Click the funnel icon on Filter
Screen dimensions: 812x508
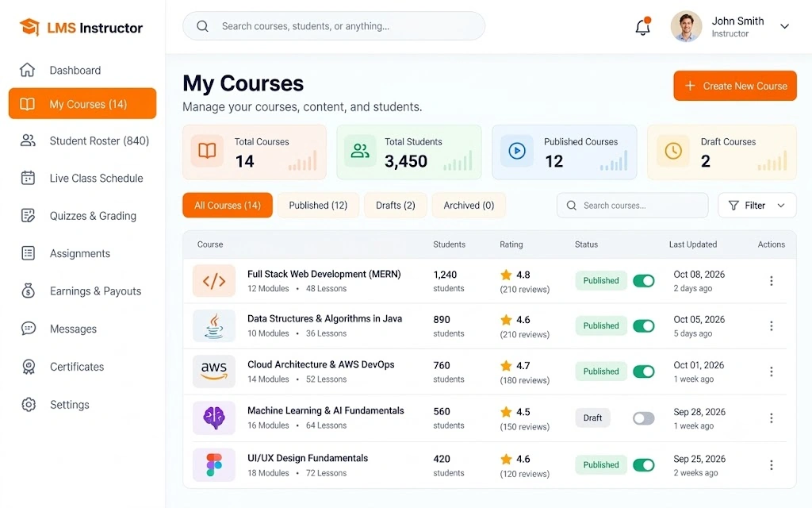pyautogui.click(x=733, y=206)
